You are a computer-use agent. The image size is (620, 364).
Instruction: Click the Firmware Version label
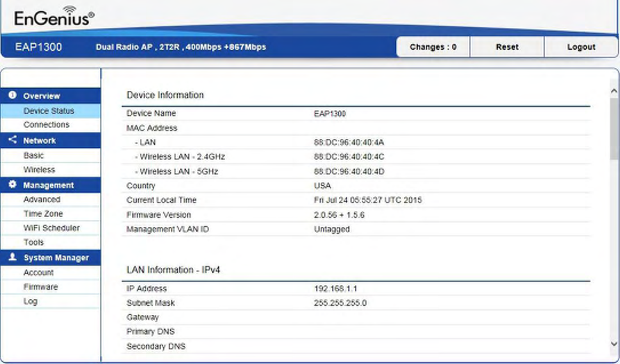(158, 215)
